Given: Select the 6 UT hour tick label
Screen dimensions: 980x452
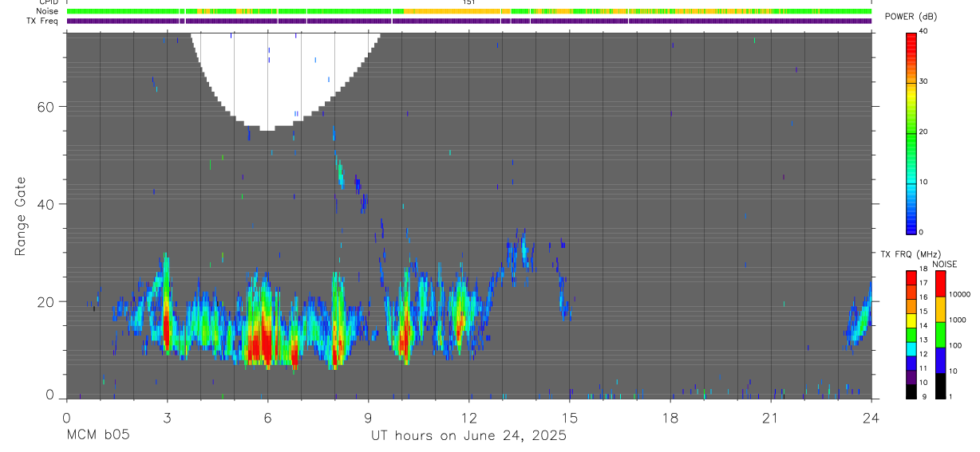Looking at the screenshot, I should pos(267,418).
